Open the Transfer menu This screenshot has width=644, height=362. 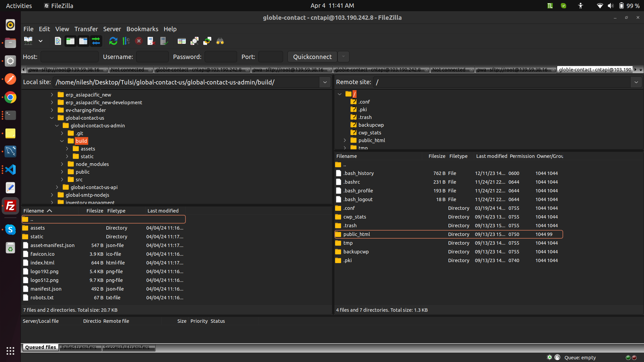pyautogui.click(x=86, y=29)
